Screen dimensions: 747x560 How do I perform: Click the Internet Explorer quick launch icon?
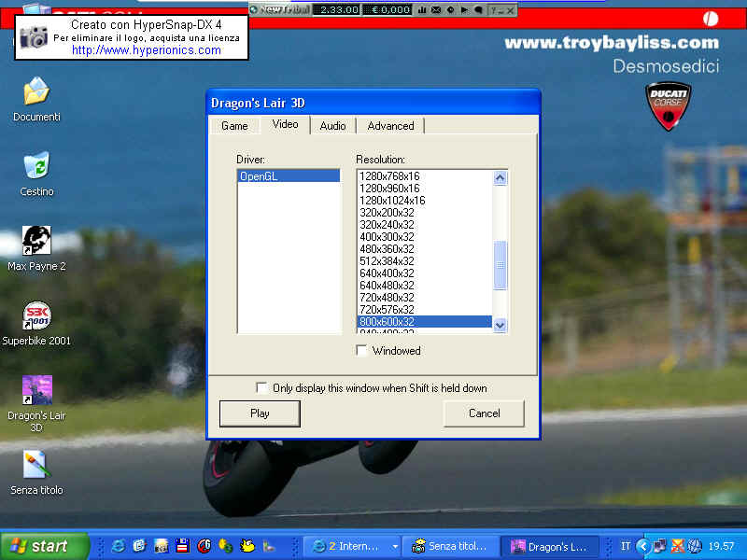(119, 546)
